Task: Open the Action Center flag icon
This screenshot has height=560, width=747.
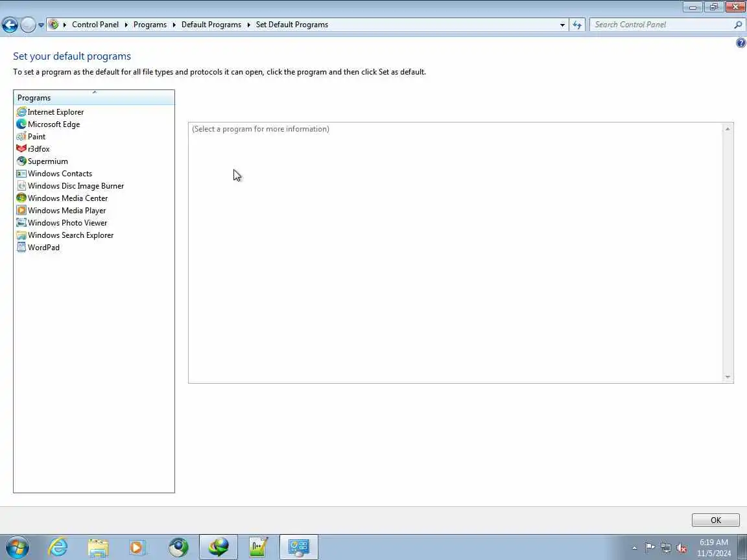Action: pyautogui.click(x=650, y=548)
